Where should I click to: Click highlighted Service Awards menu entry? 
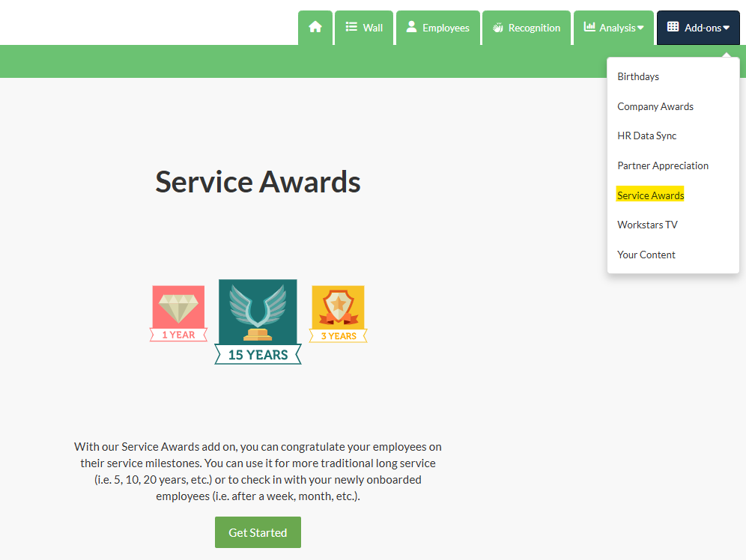tap(650, 195)
